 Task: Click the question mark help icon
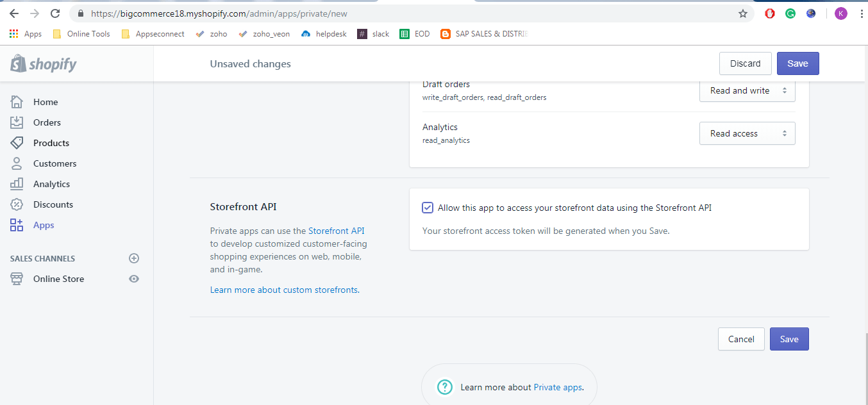pos(445,387)
